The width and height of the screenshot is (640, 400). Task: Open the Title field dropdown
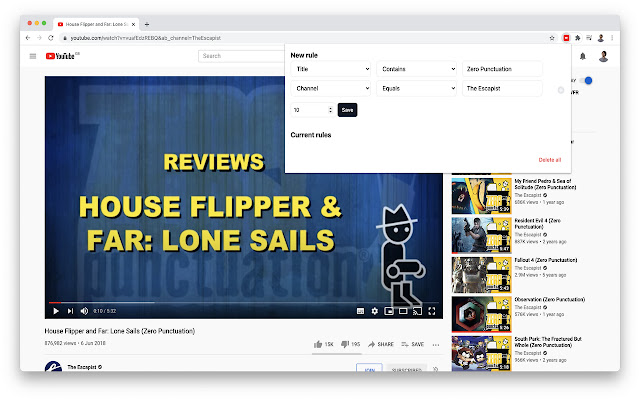point(331,69)
